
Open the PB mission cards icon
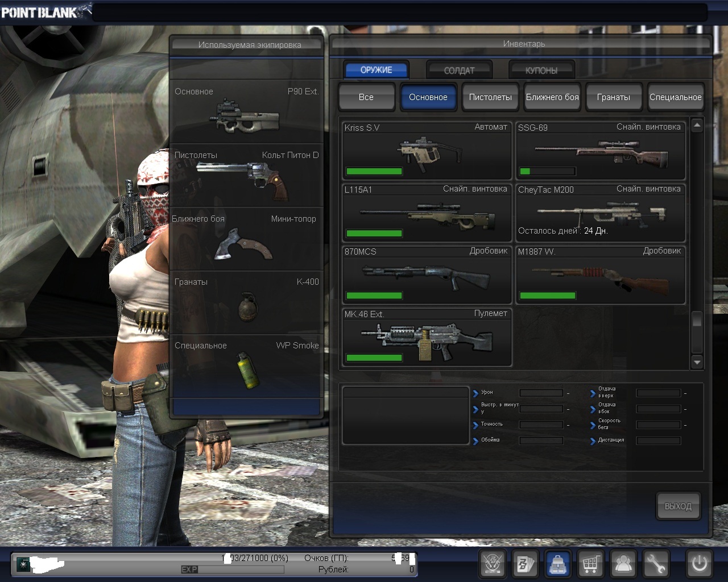coord(526,564)
